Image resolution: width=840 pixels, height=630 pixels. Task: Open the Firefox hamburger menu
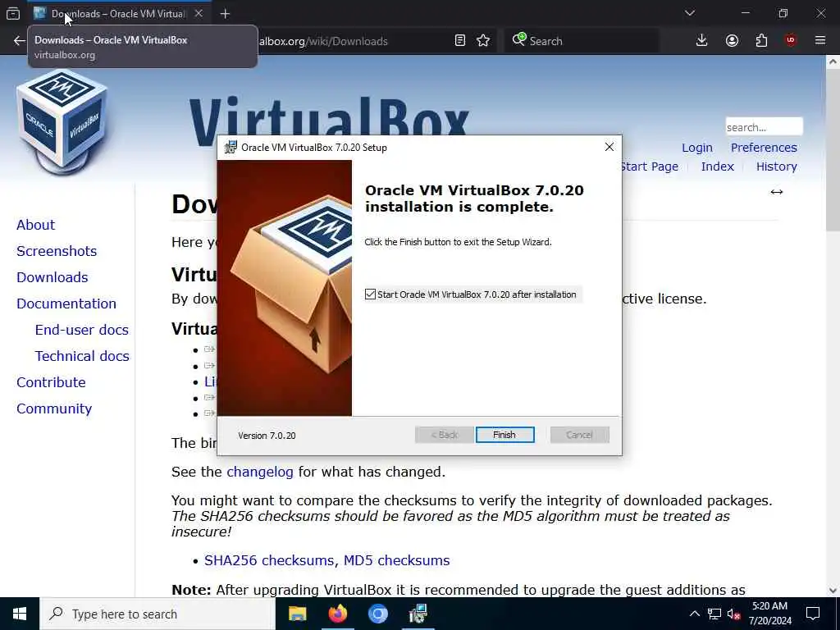click(x=820, y=41)
